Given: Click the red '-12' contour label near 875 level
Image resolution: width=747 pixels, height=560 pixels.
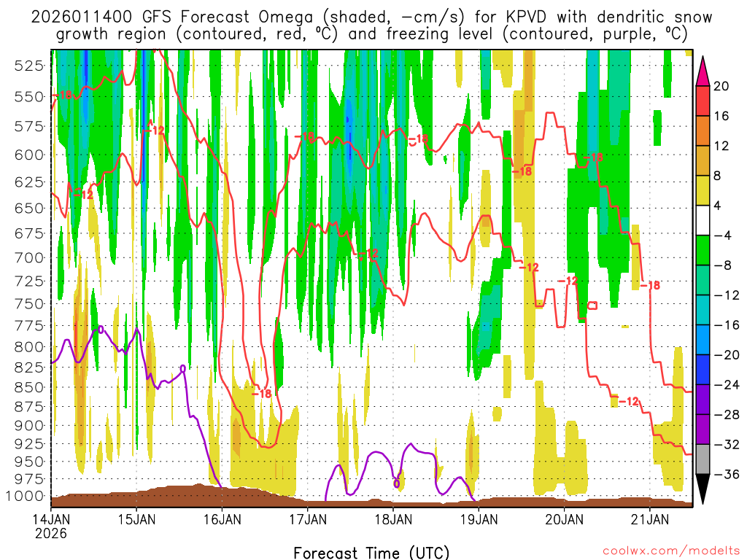Looking at the screenshot, I should [629, 402].
